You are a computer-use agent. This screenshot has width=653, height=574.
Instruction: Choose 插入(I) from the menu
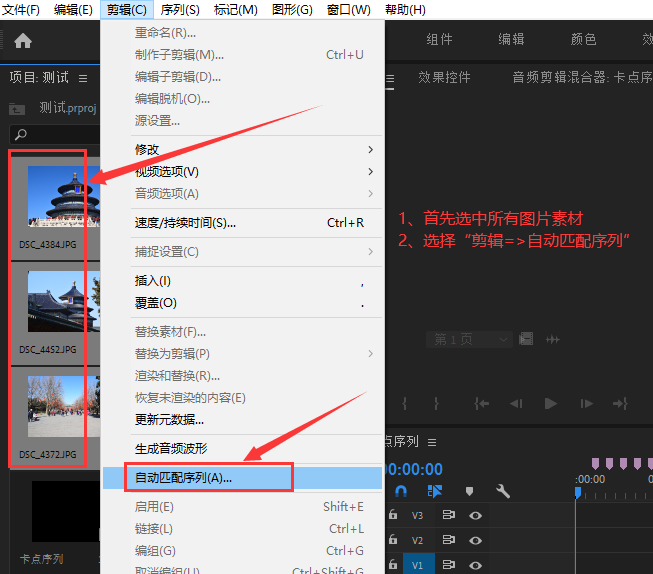pyautogui.click(x=242, y=281)
